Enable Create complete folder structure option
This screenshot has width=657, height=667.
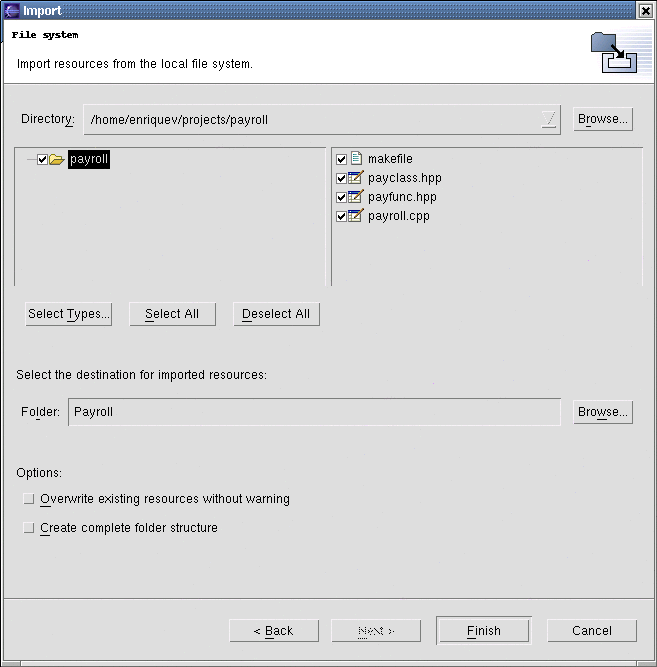click(x=29, y=528)
